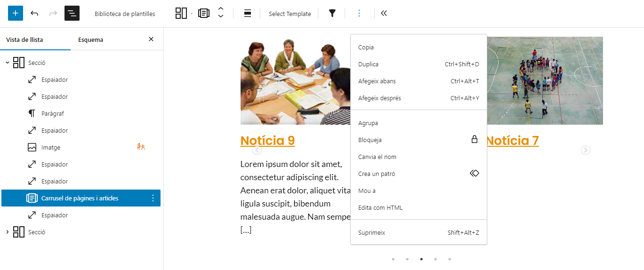
Task: Open the Notícia 9 article link
Action: 267,140
